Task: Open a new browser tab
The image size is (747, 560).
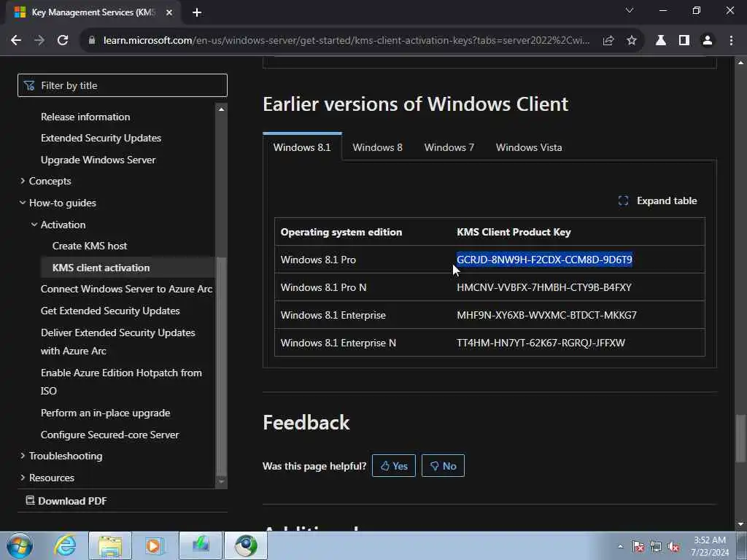Action: (x=197, y=12)
